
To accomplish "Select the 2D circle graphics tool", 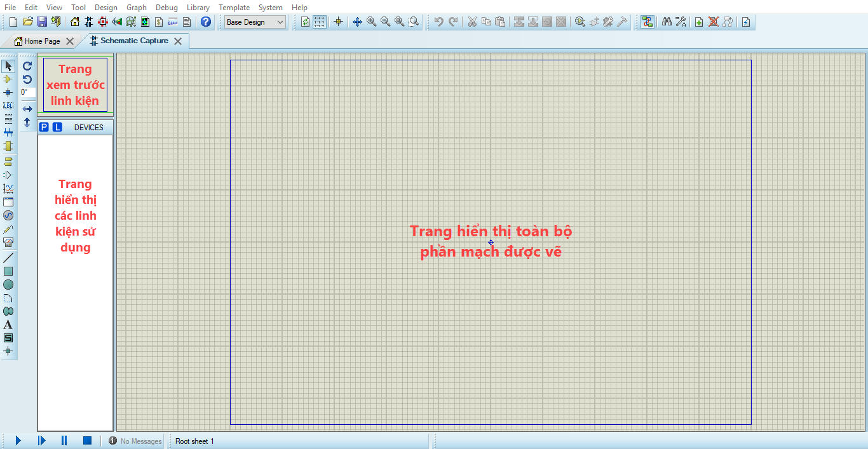I will 8,285.
